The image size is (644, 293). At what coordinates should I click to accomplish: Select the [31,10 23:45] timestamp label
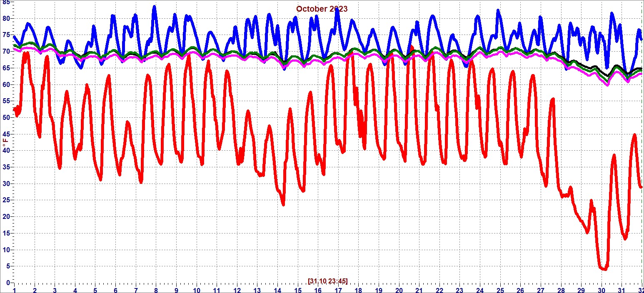(328, 281)
